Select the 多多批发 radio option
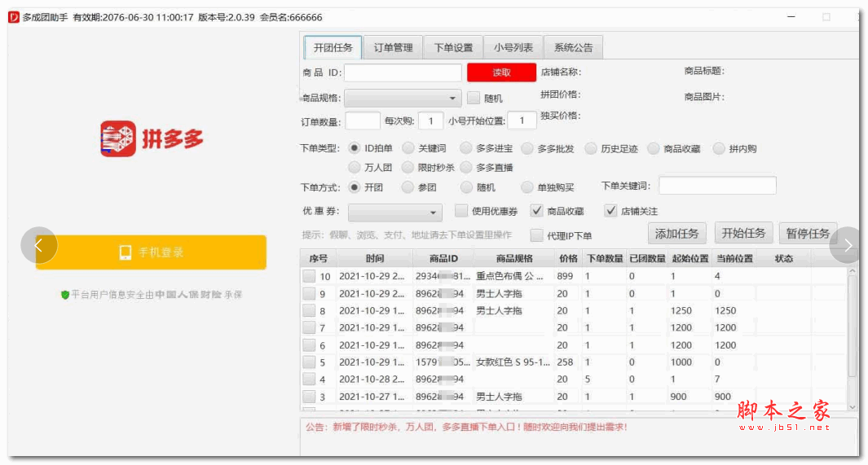 pyautogui.click(x=527, y=148)
